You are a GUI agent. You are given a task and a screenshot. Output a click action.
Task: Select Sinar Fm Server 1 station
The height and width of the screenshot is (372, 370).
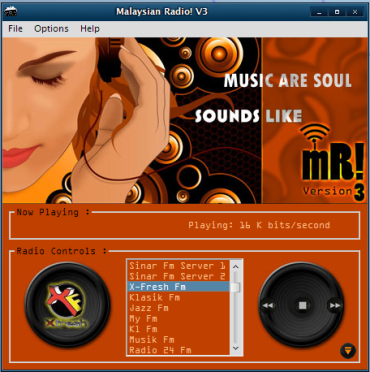coord(178,266)
